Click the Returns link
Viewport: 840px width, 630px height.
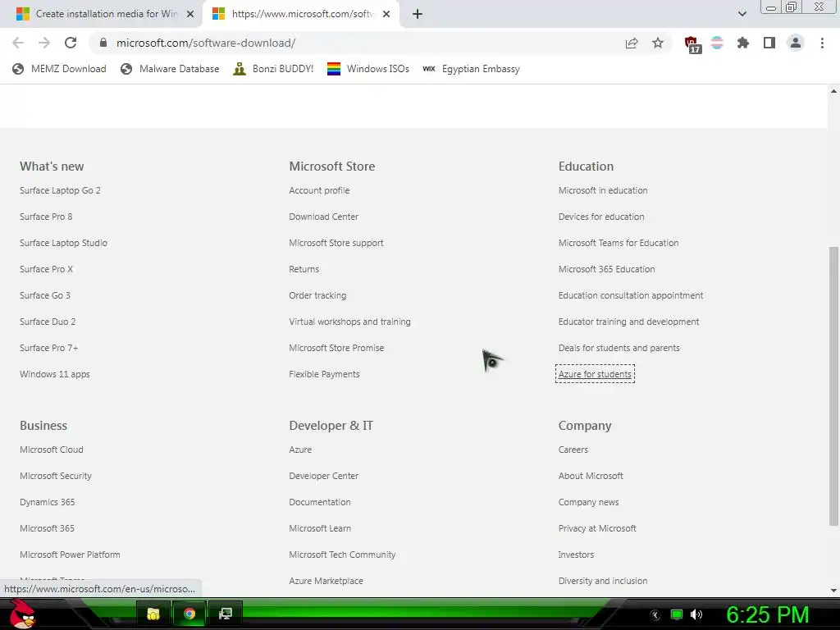(x=304, y=269)
